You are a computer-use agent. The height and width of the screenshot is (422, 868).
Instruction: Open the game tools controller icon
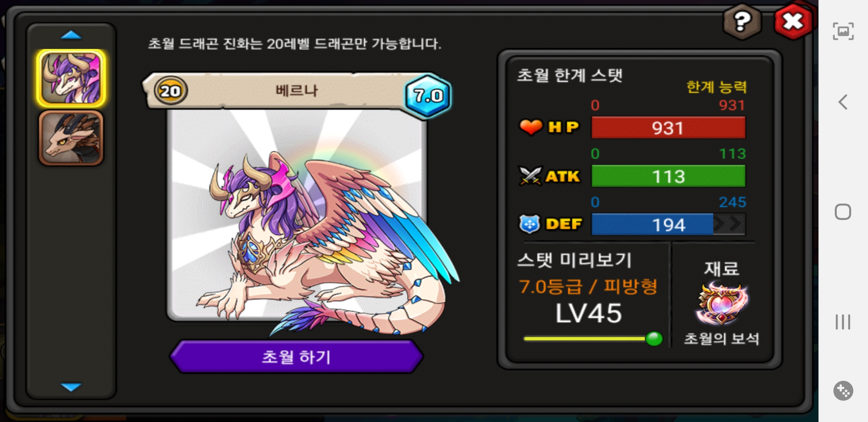tap(843, 391)
